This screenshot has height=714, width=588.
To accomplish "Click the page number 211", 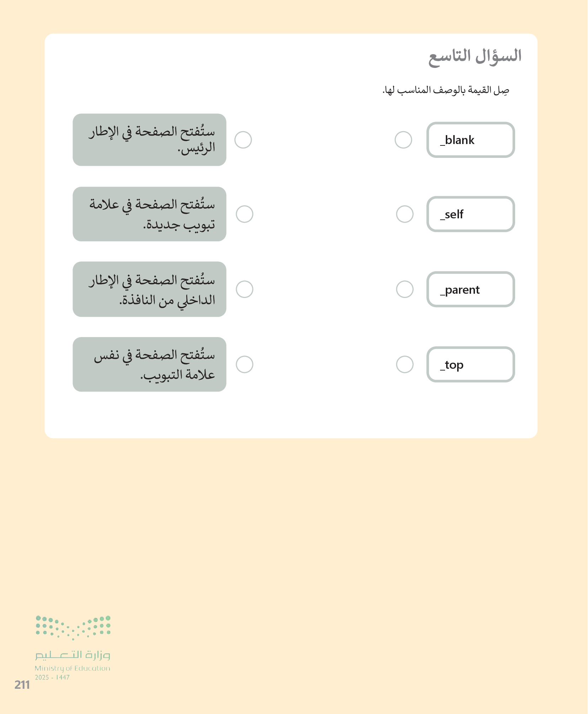I will click(22, 684).
